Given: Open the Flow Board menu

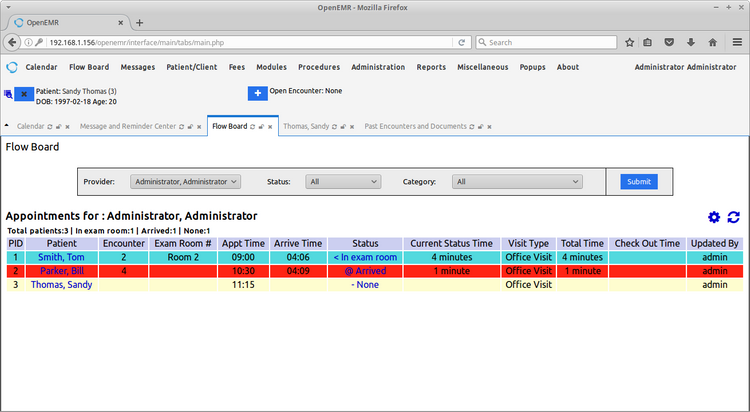Looking at the screenshot, I should coord(89,67).
